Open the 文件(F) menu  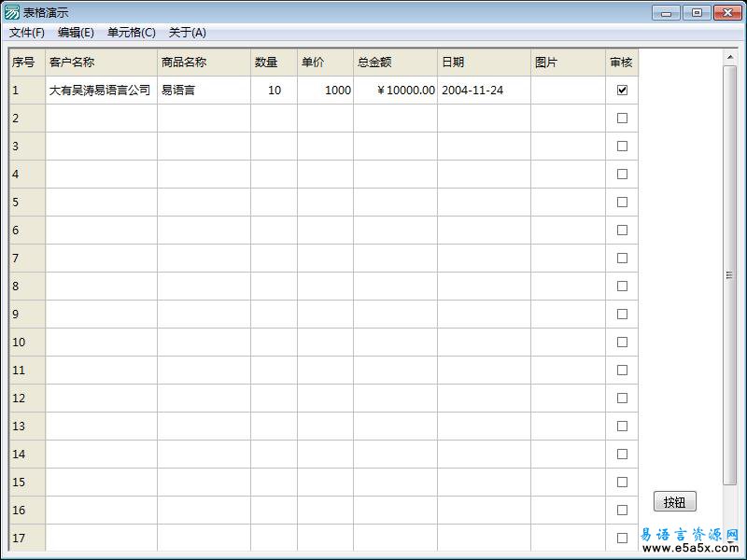tap(26, 32)
